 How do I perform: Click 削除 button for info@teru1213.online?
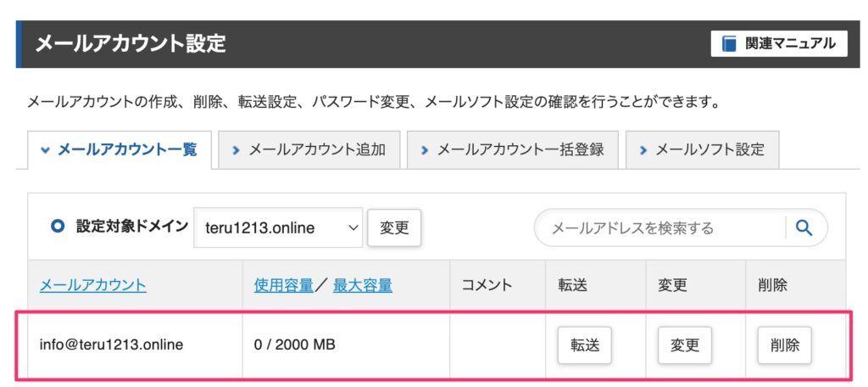(784, 345)
